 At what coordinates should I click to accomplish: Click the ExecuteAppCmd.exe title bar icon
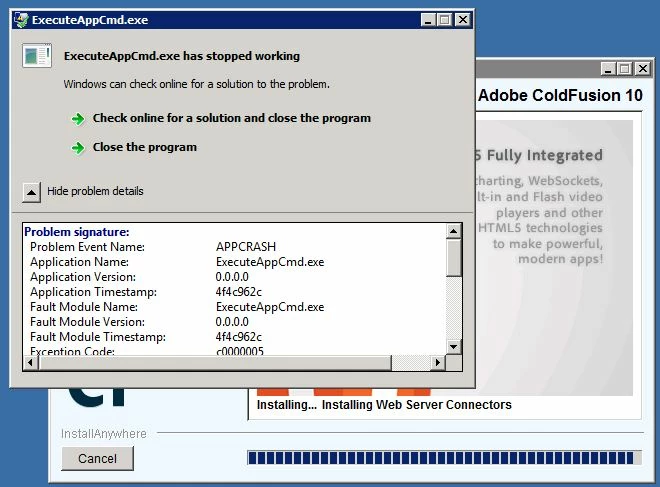(x=21, y=20)
